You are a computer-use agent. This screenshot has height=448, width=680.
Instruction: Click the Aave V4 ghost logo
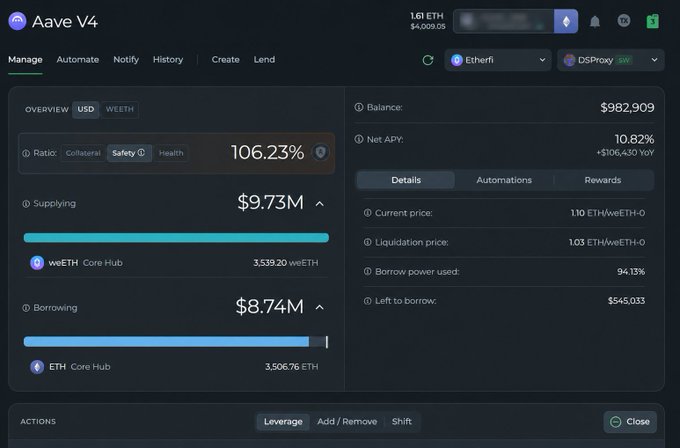pos(17,21)
